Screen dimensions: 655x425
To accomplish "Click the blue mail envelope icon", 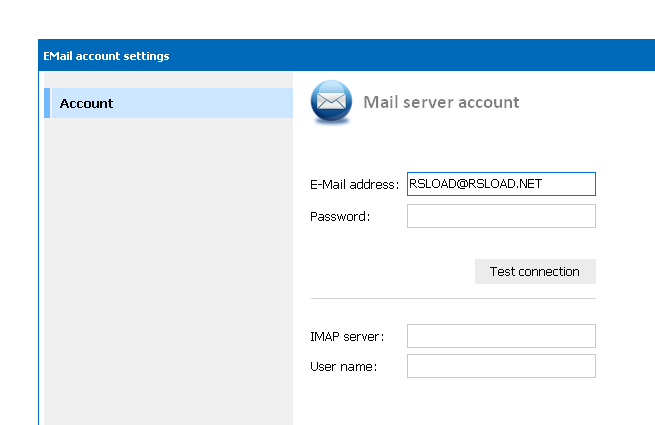I will 331,103.
